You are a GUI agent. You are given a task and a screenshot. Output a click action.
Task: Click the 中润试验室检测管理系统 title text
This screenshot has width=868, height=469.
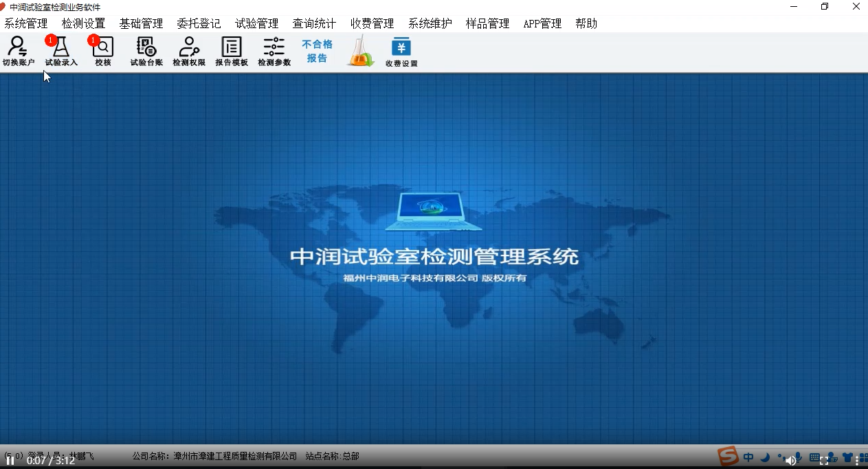coord(434,257)
